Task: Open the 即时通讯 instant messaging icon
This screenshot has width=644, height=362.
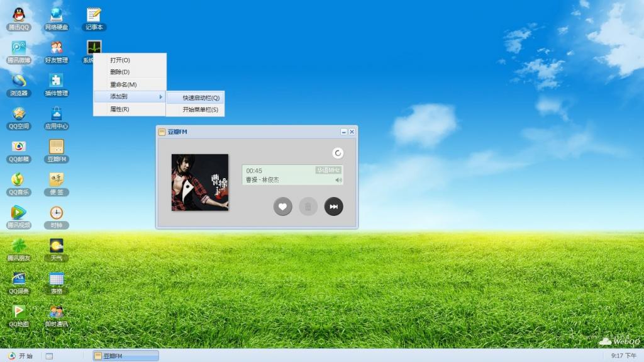Action: 56,316
